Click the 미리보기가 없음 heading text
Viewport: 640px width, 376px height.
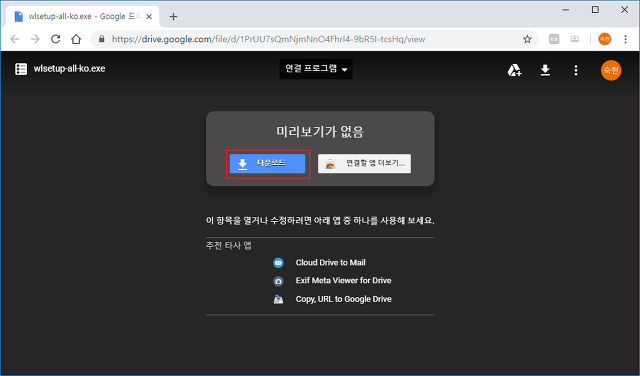point(320,131)
